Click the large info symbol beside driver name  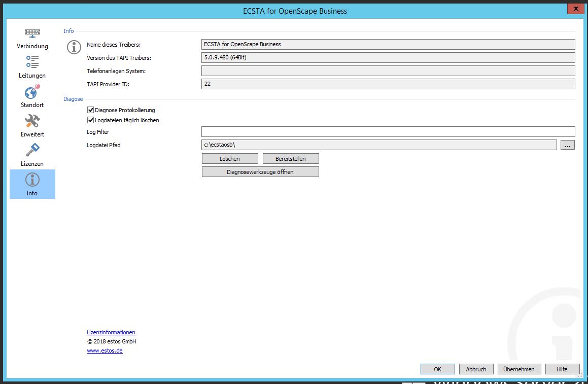[x=74, y=47]
